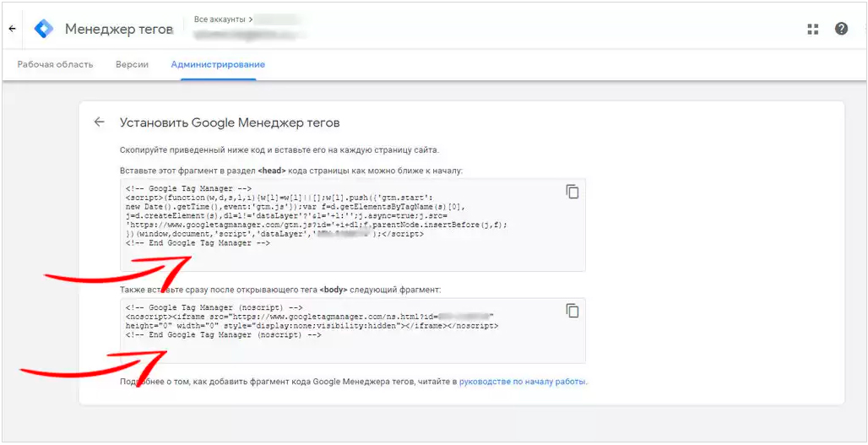Click the back arrow beside Tag Manager logo
868x445 pixels.
(x=12, y=29)
